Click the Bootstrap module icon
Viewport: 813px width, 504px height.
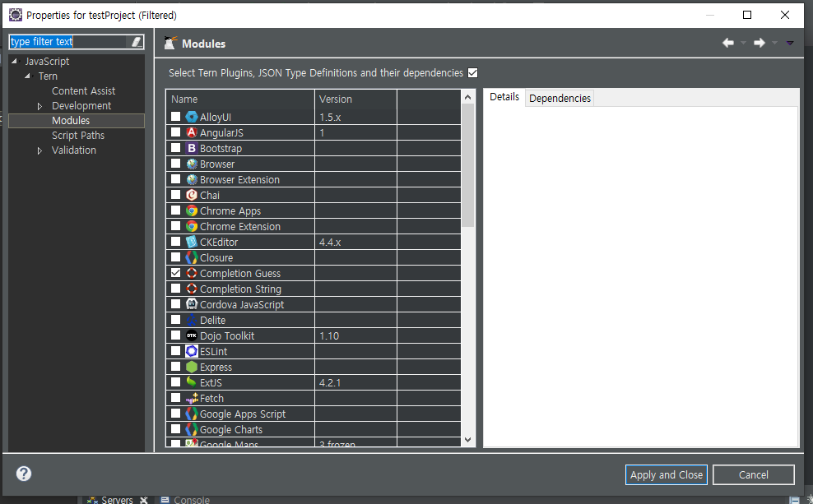(x=192, y=148)
